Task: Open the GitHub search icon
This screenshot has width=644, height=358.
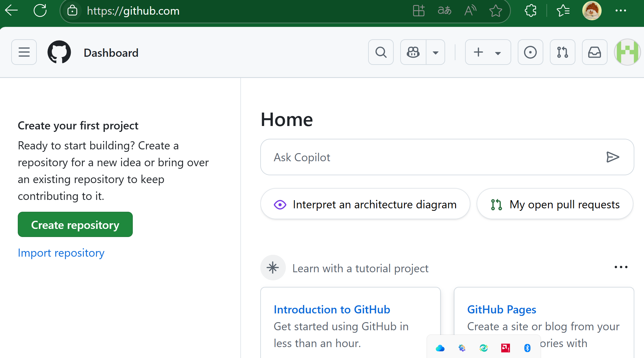Action: 381,52
